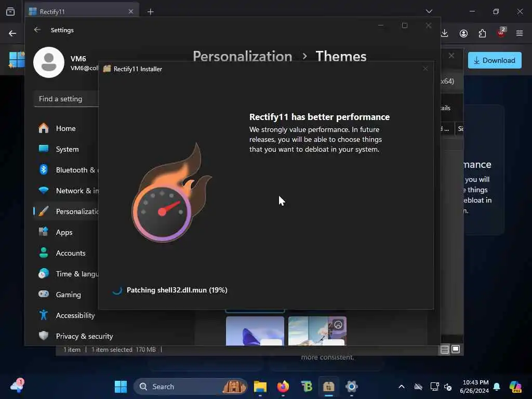The height and width of the screenshot is (399, 532).
Task: Open File Explorer from taskbar
Action: [260, 387]
